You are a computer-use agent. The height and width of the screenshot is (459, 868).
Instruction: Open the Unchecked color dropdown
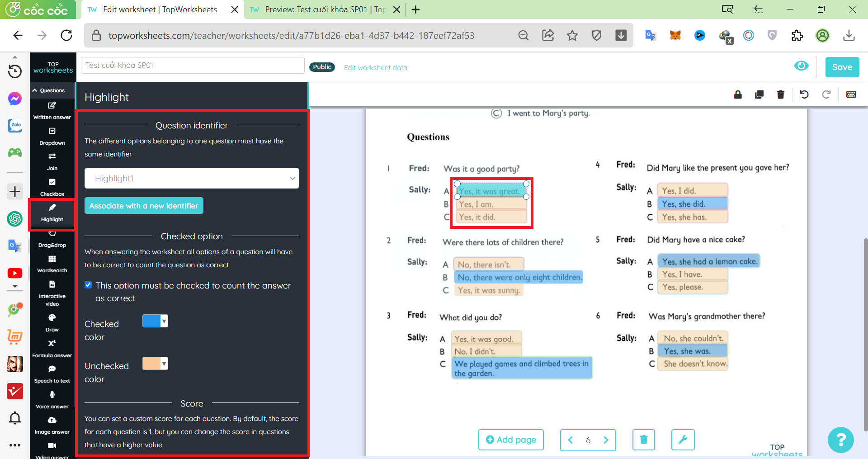[x=164, y=363]
